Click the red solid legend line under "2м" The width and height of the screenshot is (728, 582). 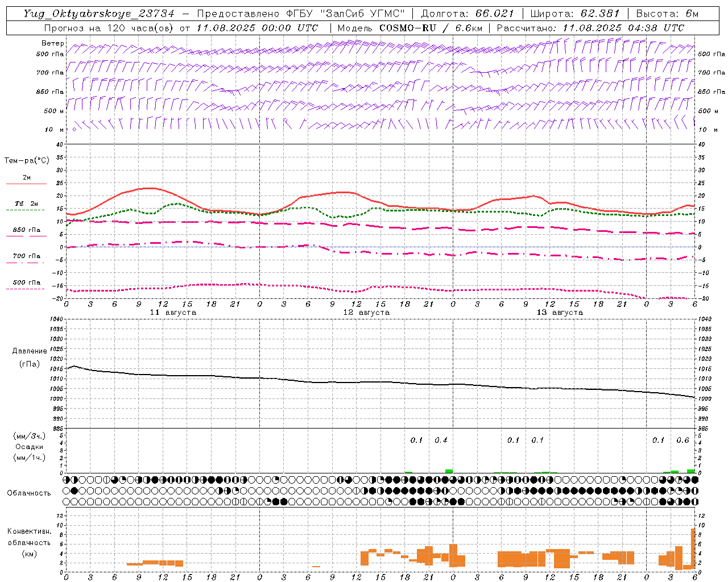tap(26, 184)
